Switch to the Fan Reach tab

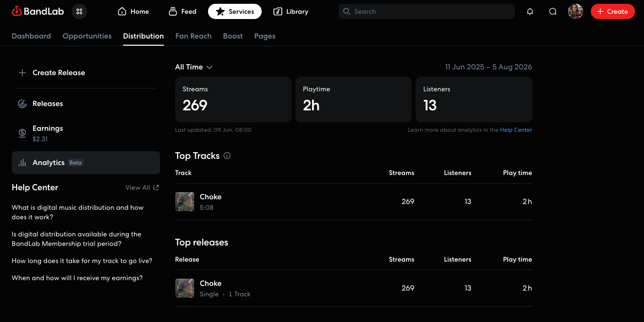pyautogui.click(x=193, y=36)
